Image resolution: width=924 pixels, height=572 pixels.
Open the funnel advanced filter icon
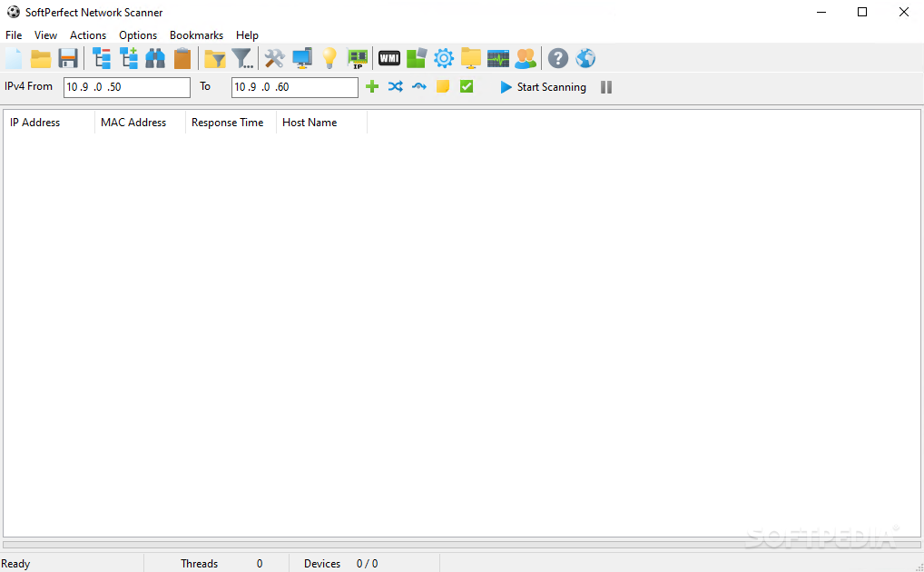242,58
